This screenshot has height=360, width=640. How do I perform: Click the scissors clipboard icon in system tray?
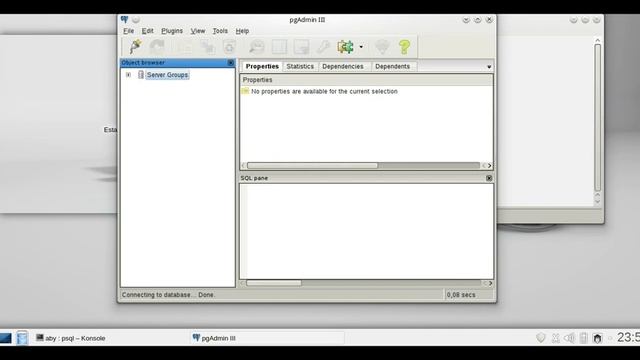pyautogui.click(x=556, y=338)
